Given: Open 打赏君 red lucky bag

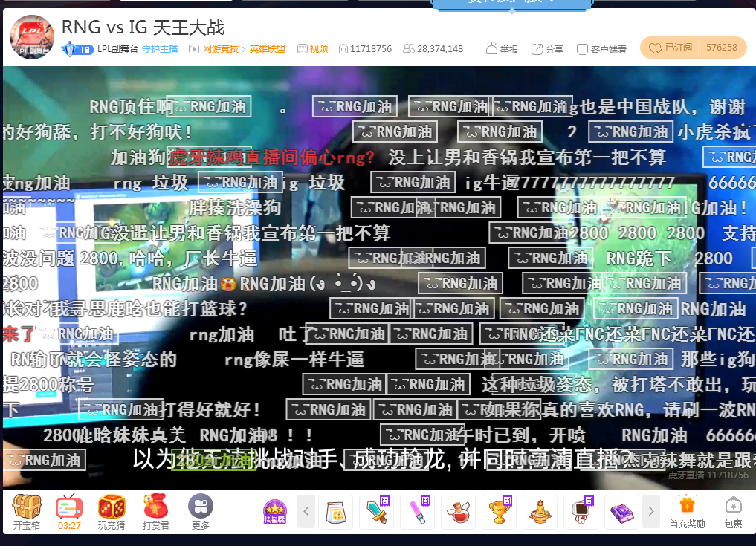Looking at the screenshot, I should 155,512.
